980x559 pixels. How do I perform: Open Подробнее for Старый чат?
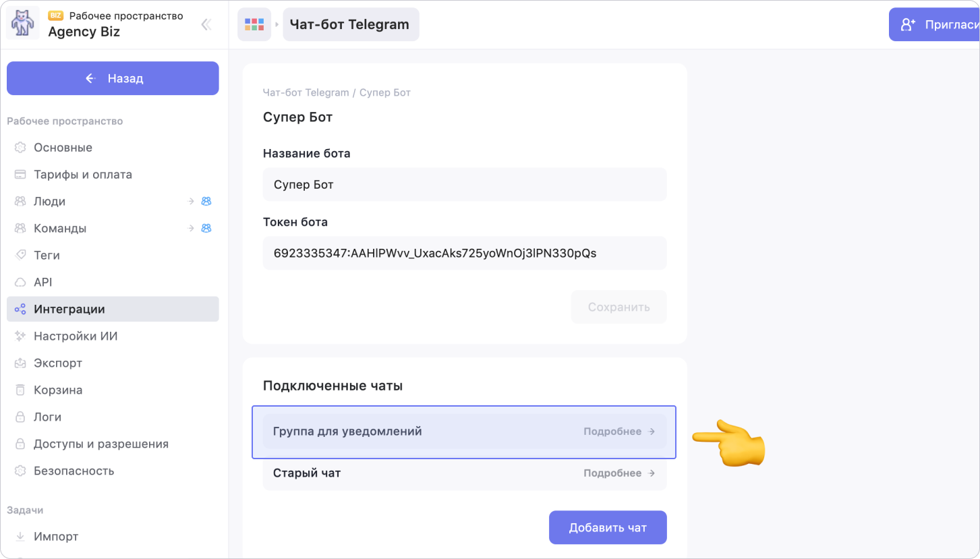click(618, 473)
